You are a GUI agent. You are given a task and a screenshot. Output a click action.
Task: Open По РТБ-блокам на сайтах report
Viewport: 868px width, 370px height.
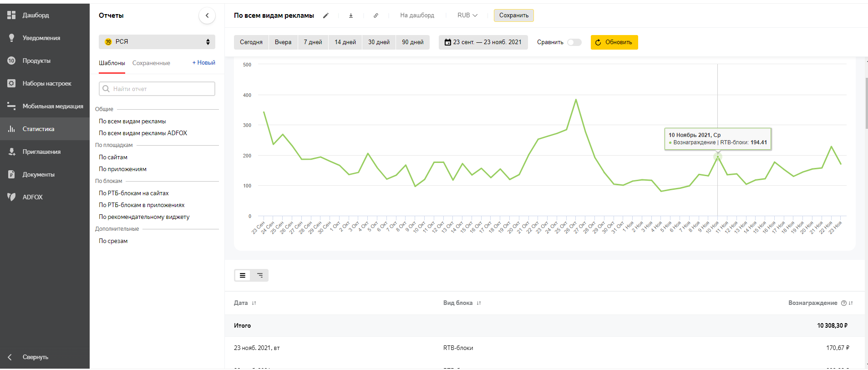[134, 193]
